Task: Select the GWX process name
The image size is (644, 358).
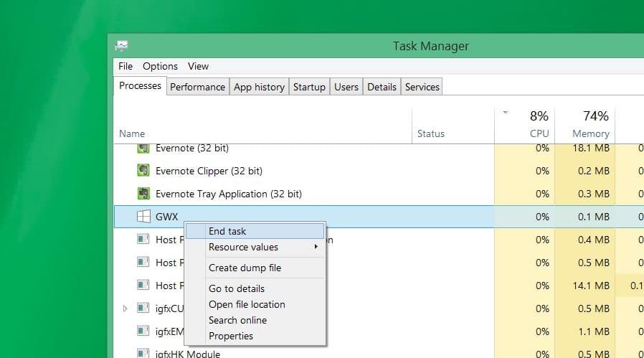Action: coord(167,217)
